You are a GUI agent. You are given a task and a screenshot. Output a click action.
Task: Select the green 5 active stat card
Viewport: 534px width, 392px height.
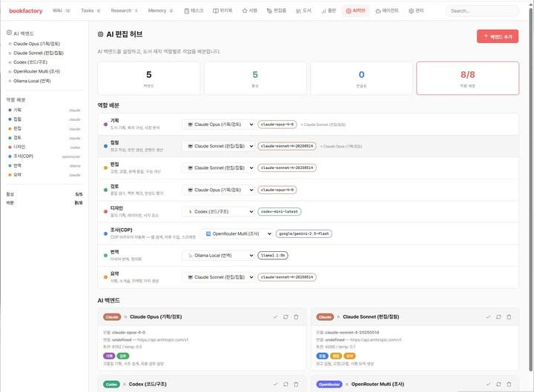coord(255,79)
